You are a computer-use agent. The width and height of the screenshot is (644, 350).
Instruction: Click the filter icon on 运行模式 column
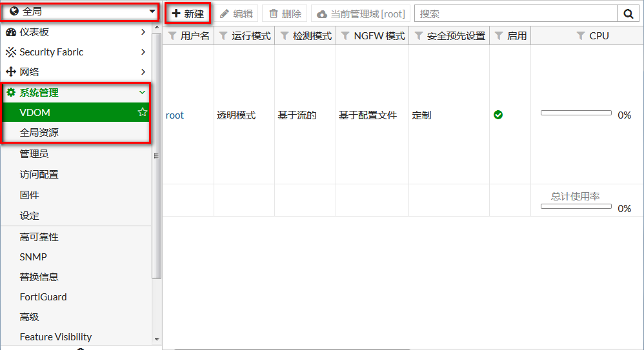tap(223, 36)
